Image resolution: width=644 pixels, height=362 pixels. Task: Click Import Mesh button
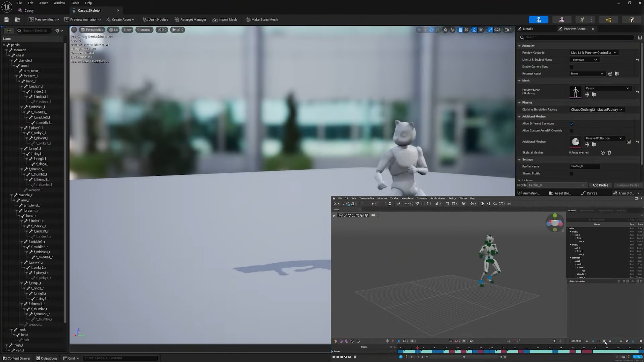pyautogui.click(x=225, y=20)
